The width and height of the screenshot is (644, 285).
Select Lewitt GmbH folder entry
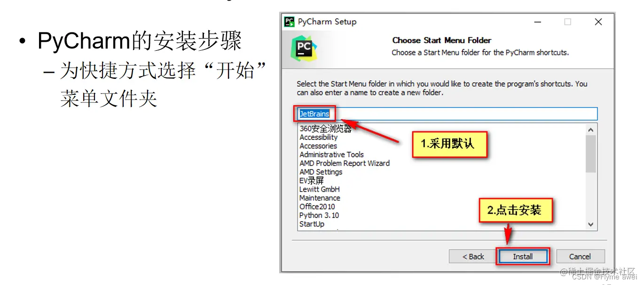pyautogui.click(x=319, y=189)
